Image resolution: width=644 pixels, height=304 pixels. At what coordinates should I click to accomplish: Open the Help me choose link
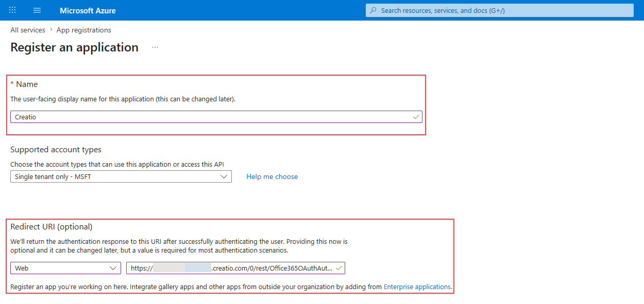click(272, 176)
